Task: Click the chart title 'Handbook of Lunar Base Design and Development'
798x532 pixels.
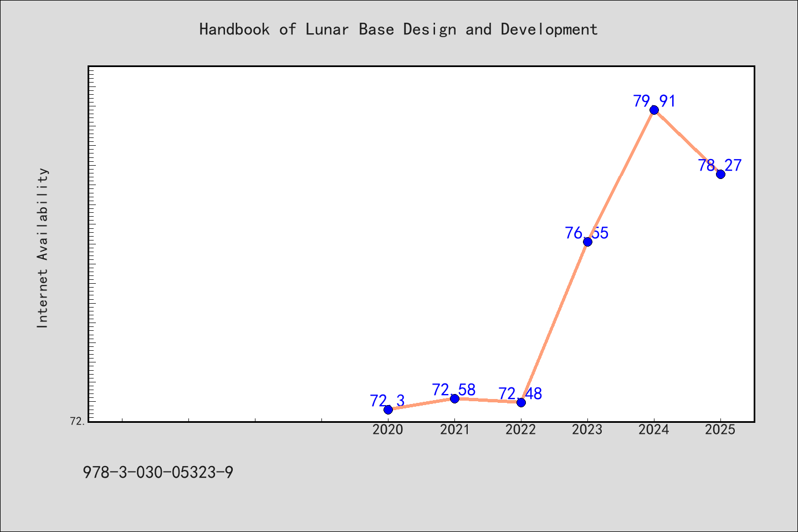Action: coord(398,29)
